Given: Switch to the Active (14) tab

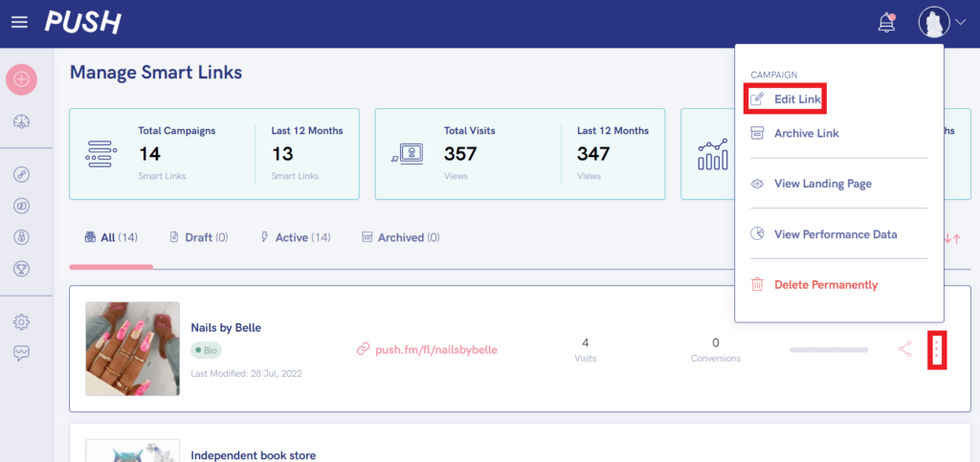Looking at the screenshot, I should (x=295, y=237).
